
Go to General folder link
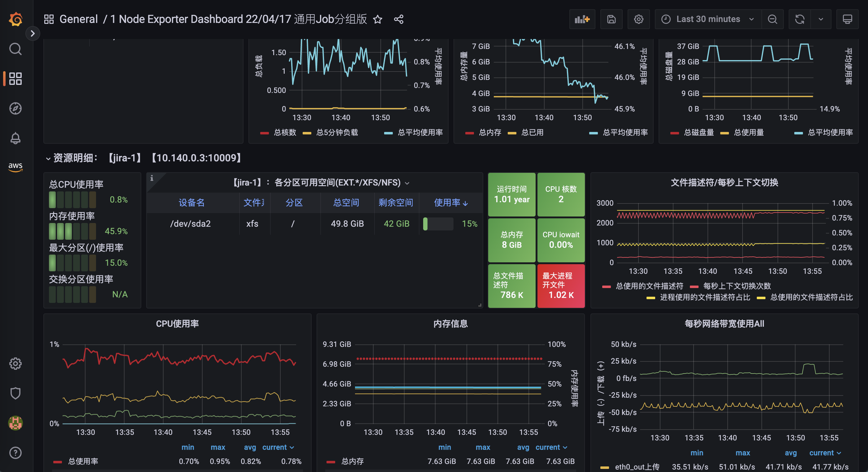(x=78, y=19)
